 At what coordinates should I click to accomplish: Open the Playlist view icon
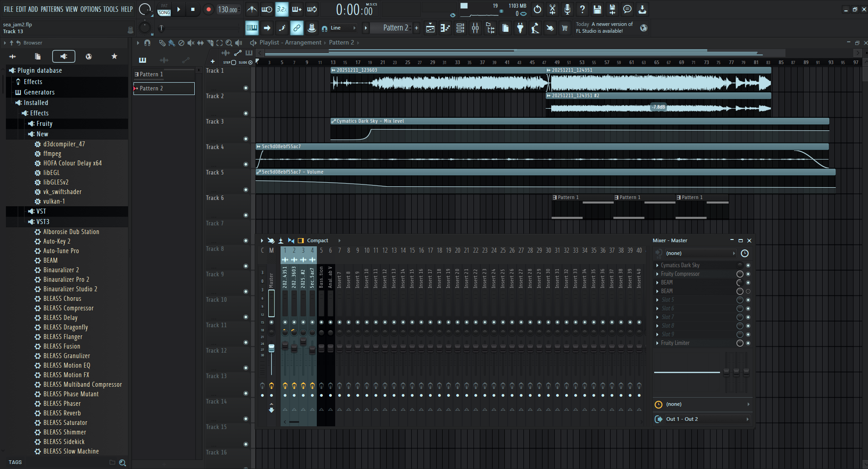[430, 28]
